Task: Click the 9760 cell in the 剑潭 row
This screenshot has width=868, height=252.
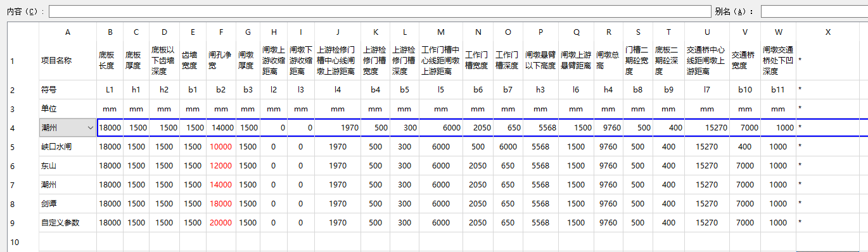Action: 608,204
